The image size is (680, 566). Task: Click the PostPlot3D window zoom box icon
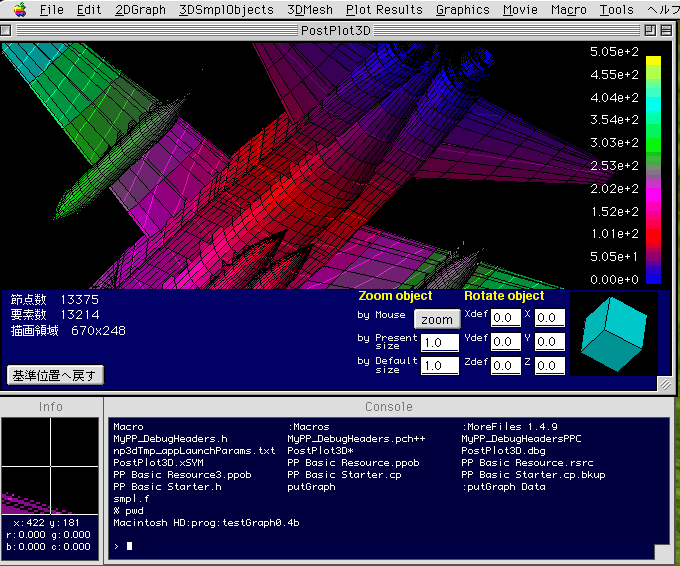pos(650,30)
